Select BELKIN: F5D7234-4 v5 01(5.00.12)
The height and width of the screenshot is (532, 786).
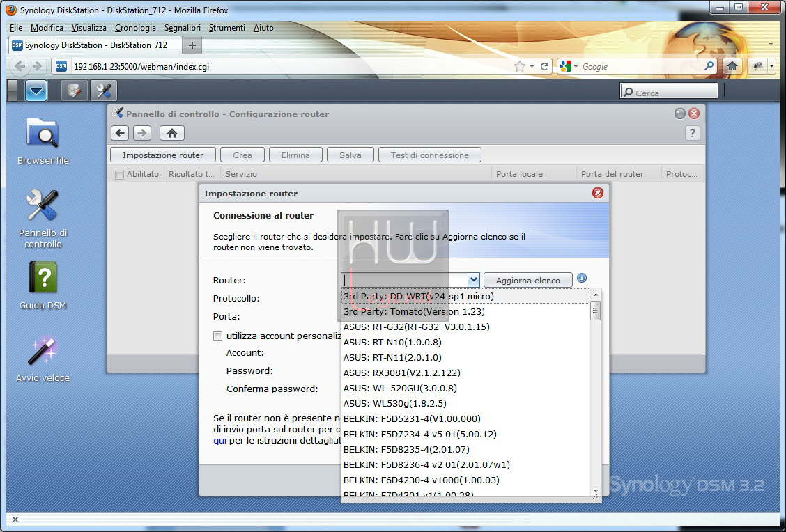465,434
